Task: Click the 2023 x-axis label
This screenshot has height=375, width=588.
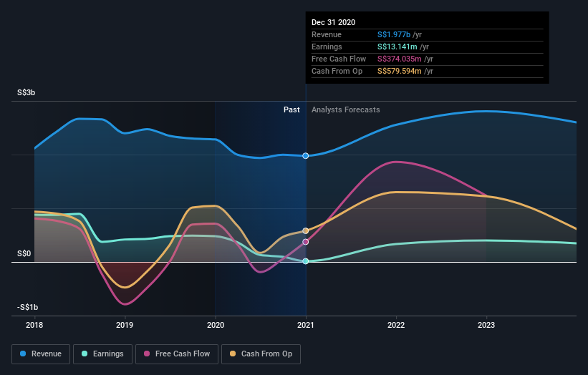Action: [x=486, y=325]
